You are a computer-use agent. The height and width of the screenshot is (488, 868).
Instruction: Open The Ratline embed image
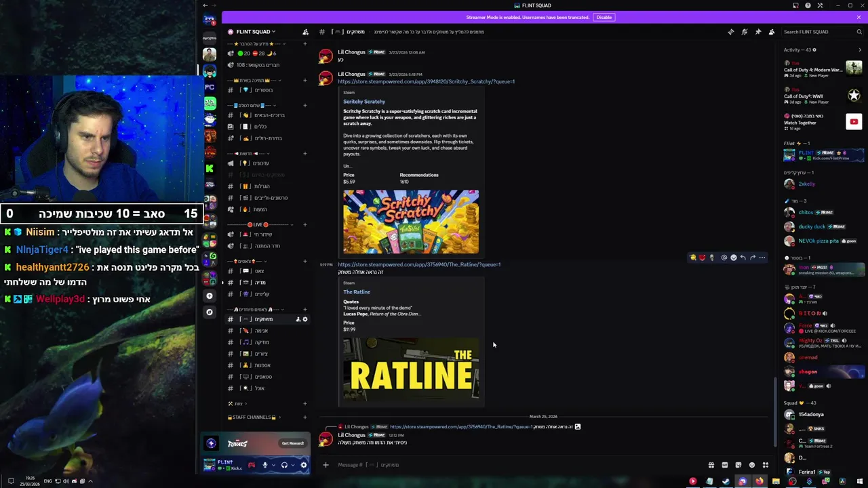point(411,369)
